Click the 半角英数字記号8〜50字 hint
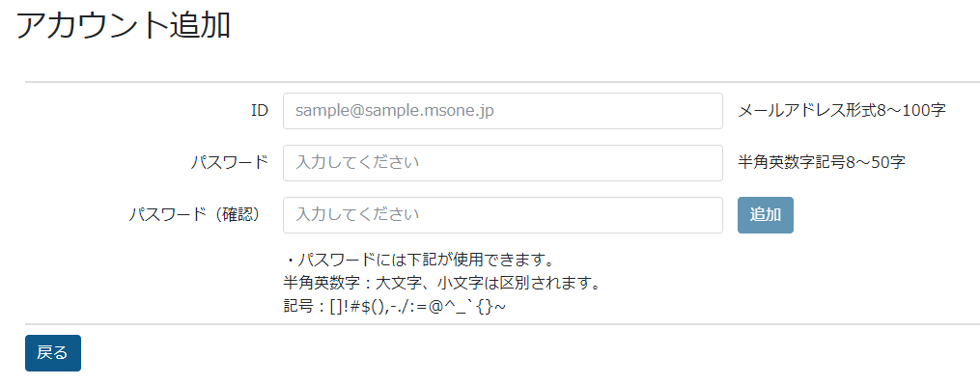 (x=822, y=163)
